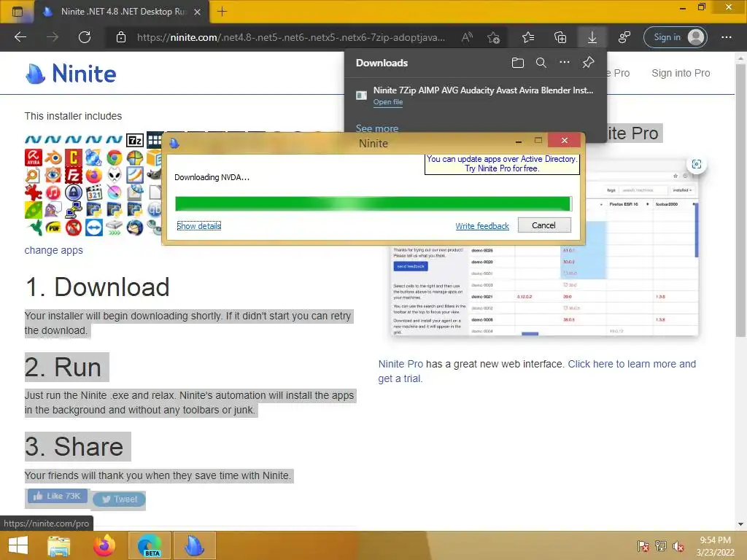The height and width of the screenshot is (560, 747).
Task: Refresh the Ninite page
Action: pos(85,37)
